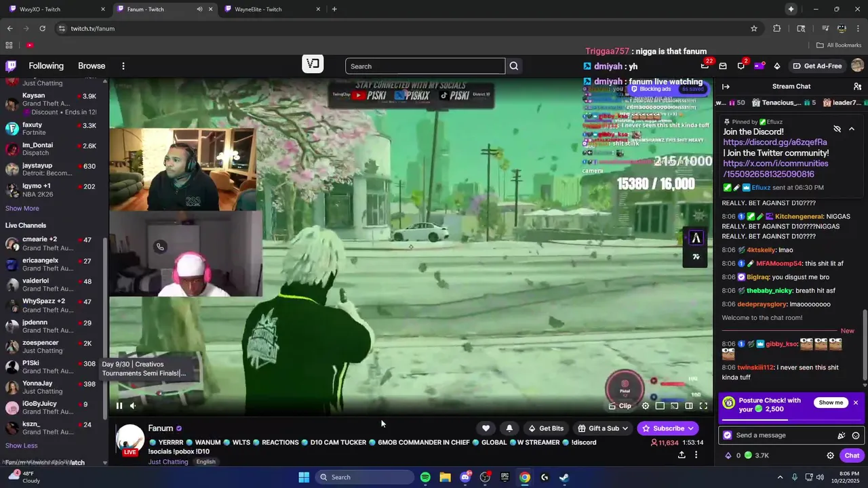Screen dimensions: 868x488
Task: Open Discord link in pinned message
Action: tap(775, 142)
